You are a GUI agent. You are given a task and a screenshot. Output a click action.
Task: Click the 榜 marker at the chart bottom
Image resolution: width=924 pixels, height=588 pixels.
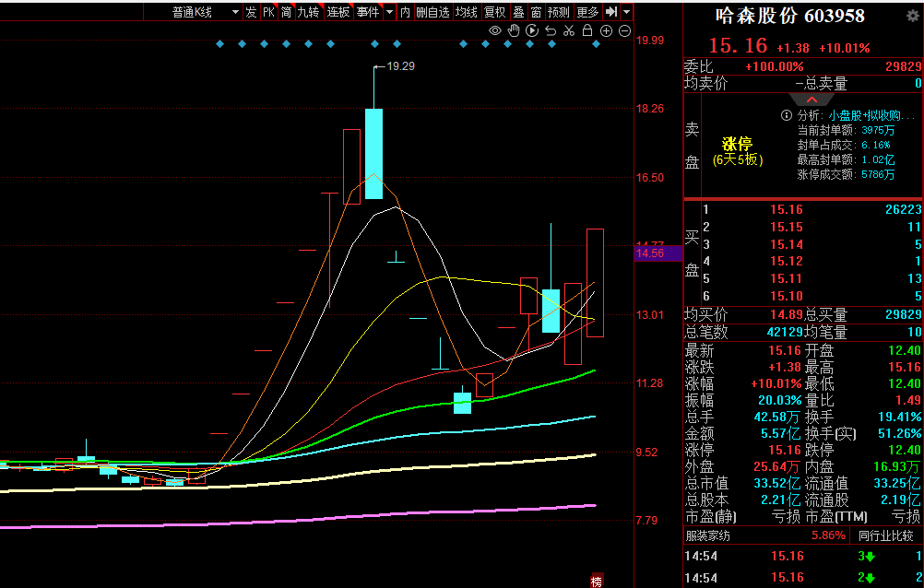click(597, 581)
